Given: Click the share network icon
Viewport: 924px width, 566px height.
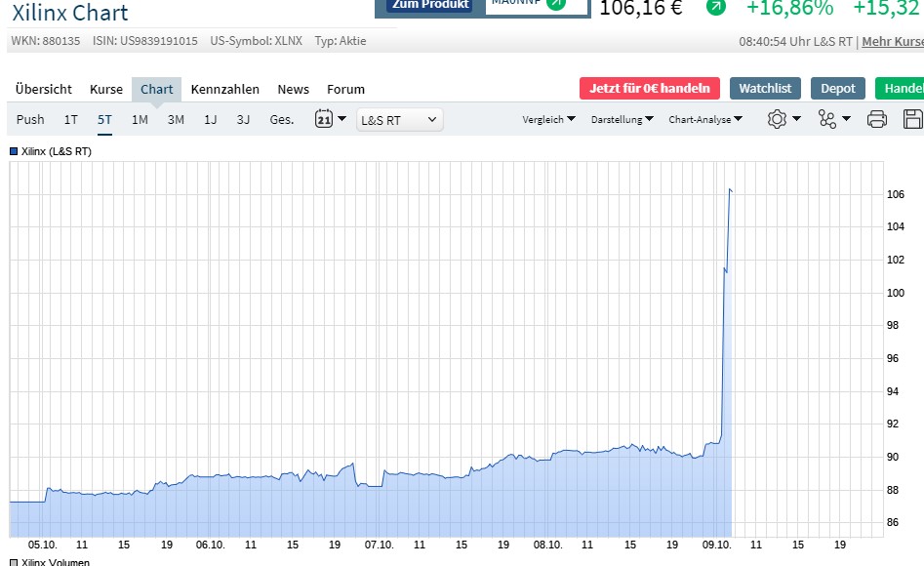Looking at the screenshot, I should pyautogui.click(x=826, y=119).
